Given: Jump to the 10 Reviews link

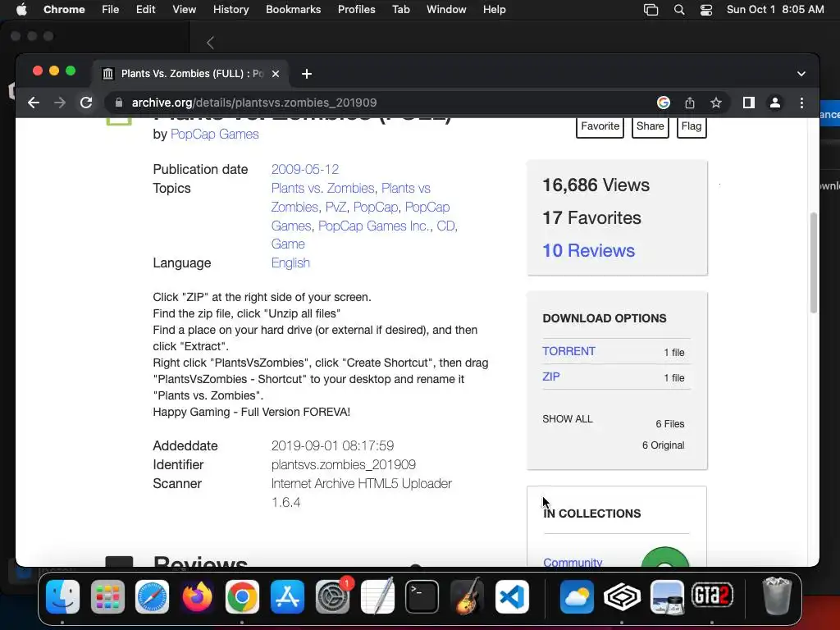Looking at the screenshot, I should (x=588, y=251).
